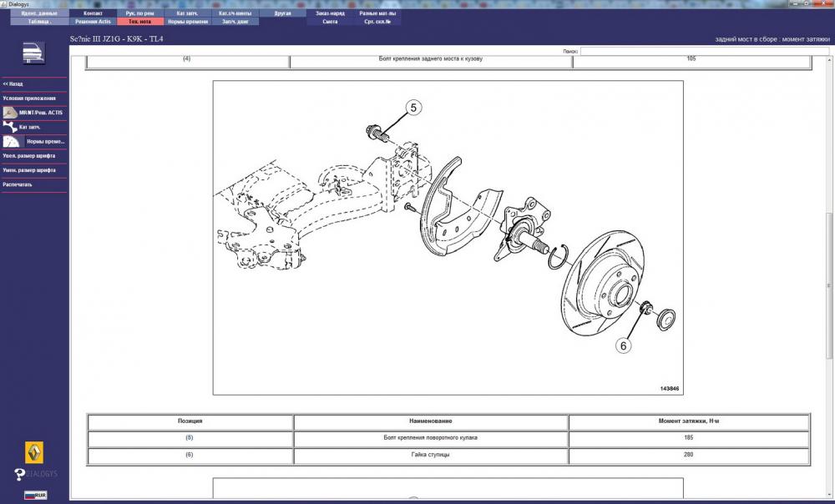This screenshot has width=835, height=504.
Task: Go back with the << Назад link
Action: pos(13,84)
